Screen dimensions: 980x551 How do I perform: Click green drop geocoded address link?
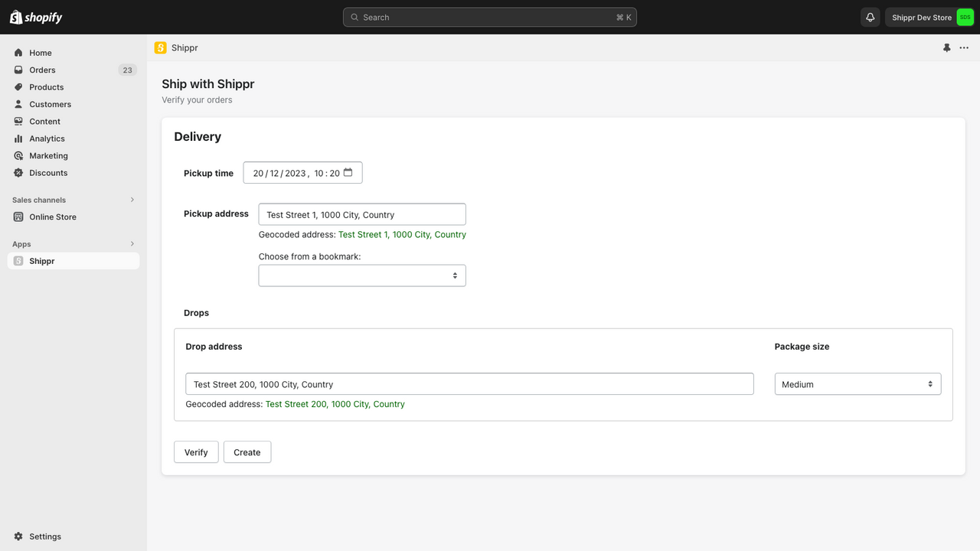click(x=335, y=404)
